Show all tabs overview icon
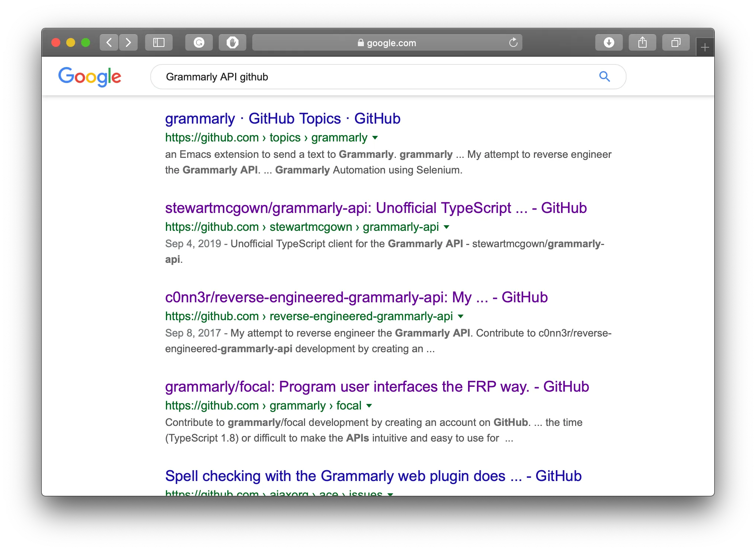The image size is (756, 551). click(x=676, y=42)
